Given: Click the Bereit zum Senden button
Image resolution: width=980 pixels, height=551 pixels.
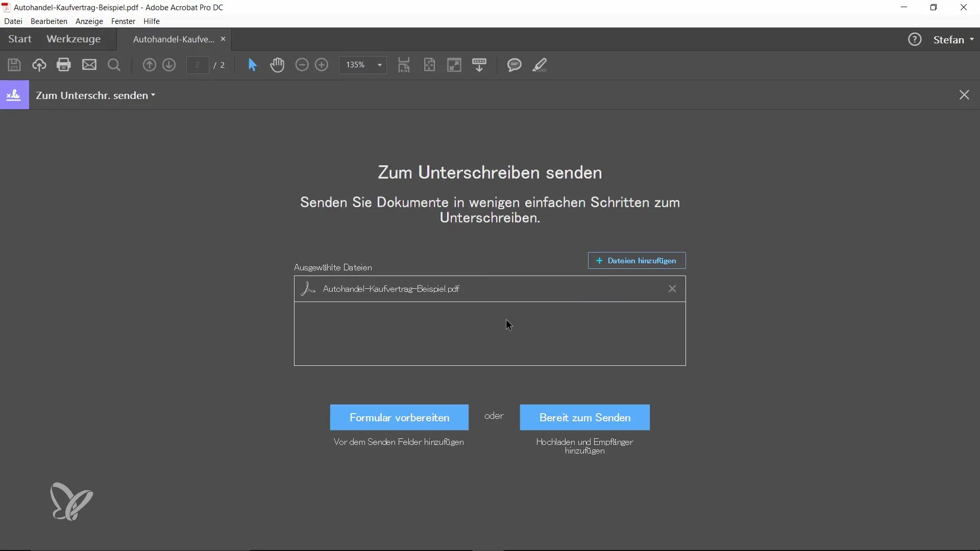Looking at the screenshot, I should [585, 417].
